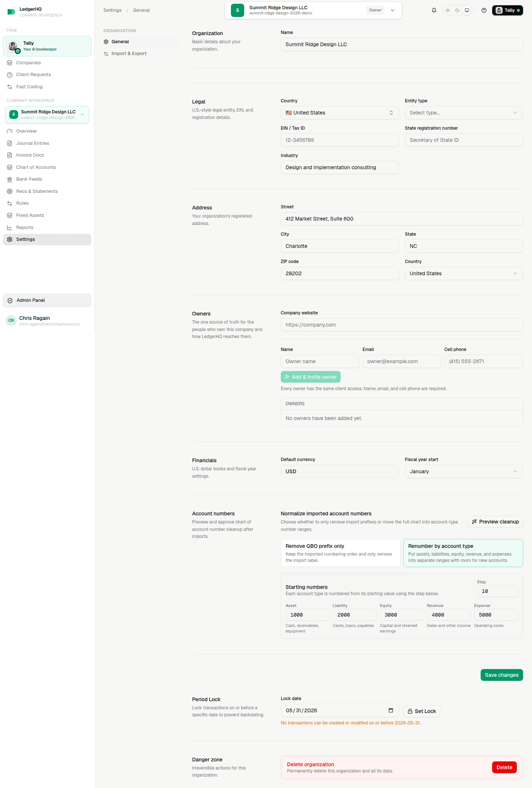The image size is (532, 788).
Task: Click the Reports chart icon
Action: coord(10,228)
